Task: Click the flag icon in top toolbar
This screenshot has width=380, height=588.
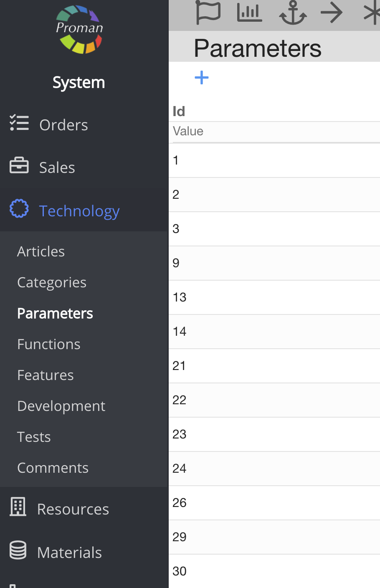Action: pos(208,13)
